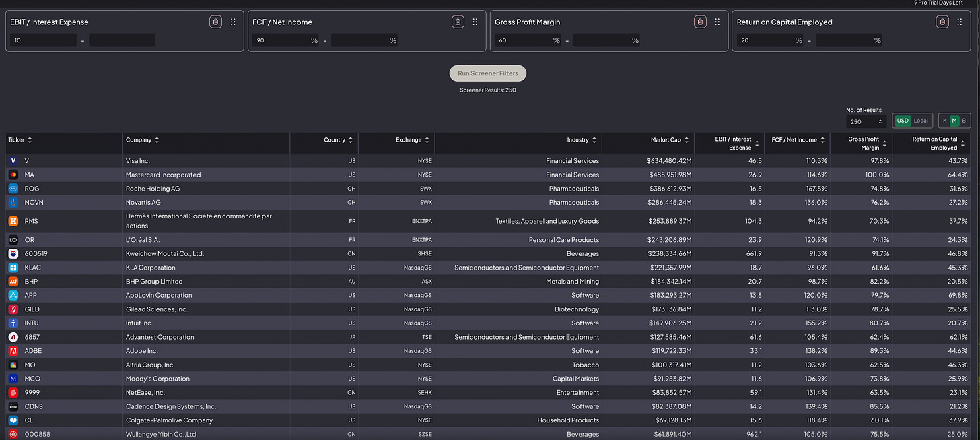This screenshot has width=980, height=440.
Task: Click Wuliangye Yibin Co.,Ltd. company name
Action: click(x=162, y=434)
